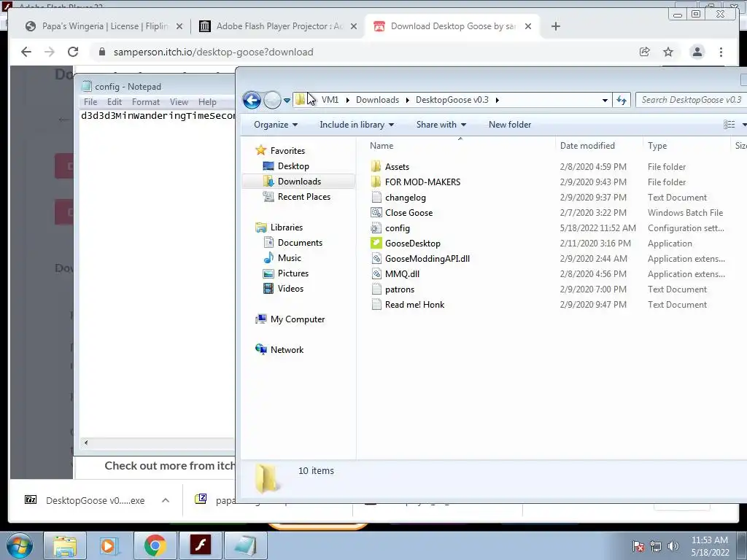Open the Videos library icon
The image size is (747, 560).
tap(268, 289)
